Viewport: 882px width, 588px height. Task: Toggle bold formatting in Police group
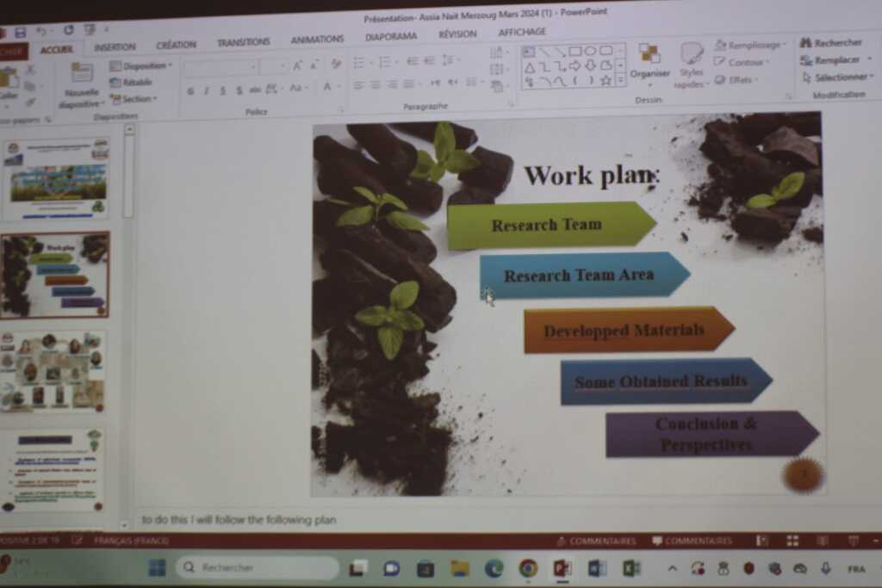tap(190, 90)
